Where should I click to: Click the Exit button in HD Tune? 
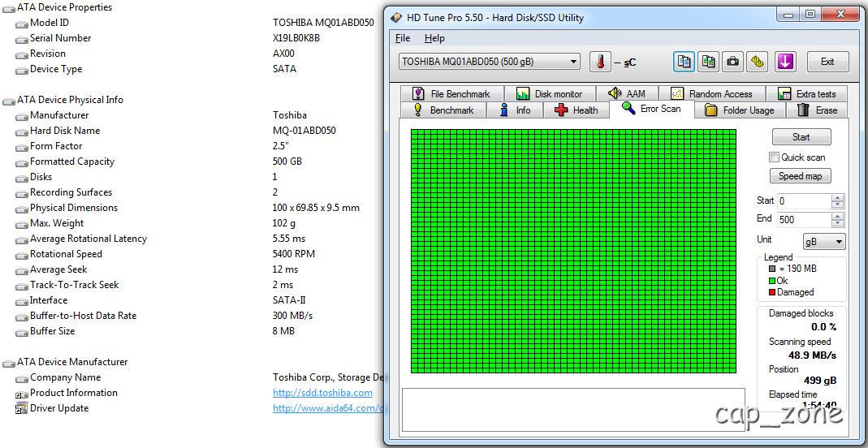pyautogui.click(x=827, y=62)
